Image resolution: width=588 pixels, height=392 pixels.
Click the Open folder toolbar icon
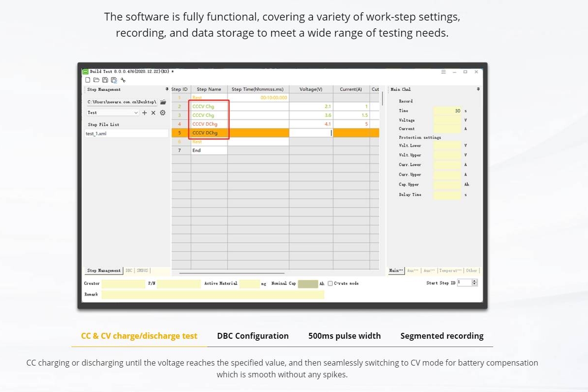click(96, 80)
